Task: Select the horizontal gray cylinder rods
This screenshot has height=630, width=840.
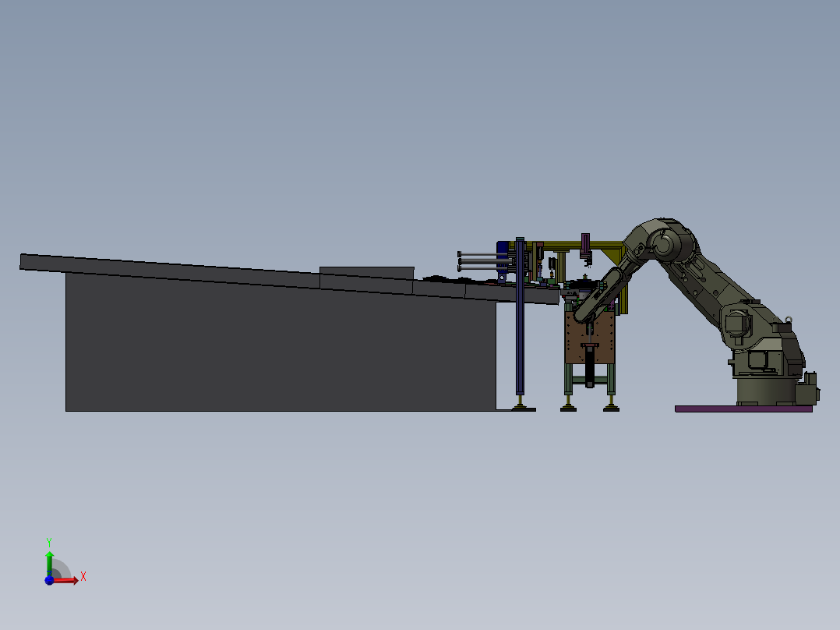Action: (x=485, y=260)
